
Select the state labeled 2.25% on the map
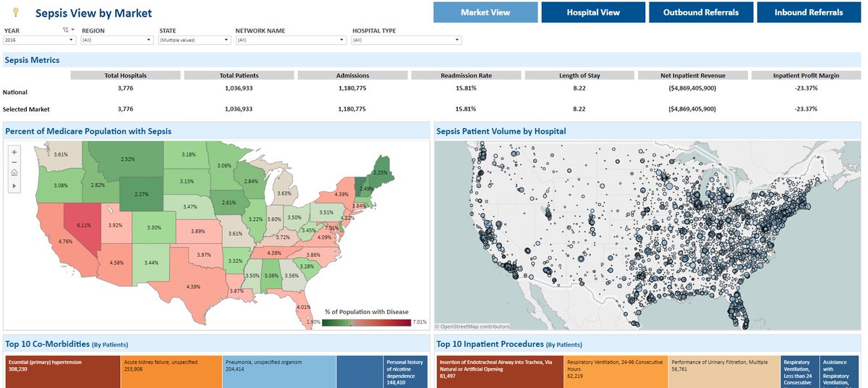click(380, 172)
